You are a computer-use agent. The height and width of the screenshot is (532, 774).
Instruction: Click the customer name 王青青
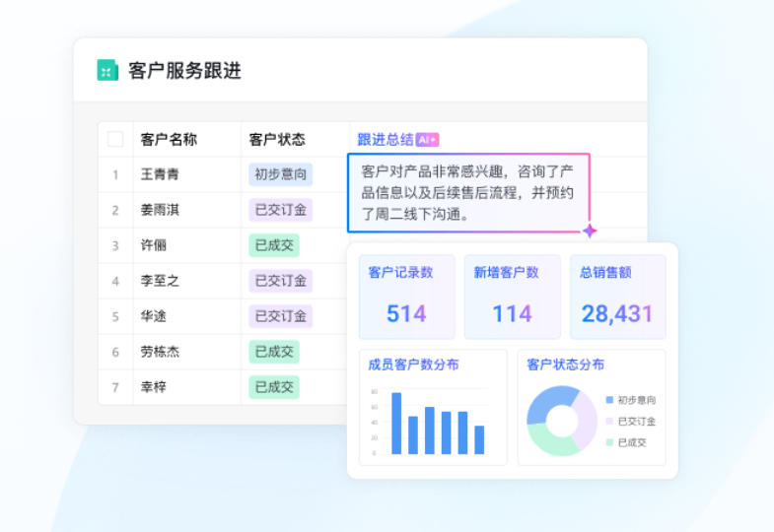point(160,174)
